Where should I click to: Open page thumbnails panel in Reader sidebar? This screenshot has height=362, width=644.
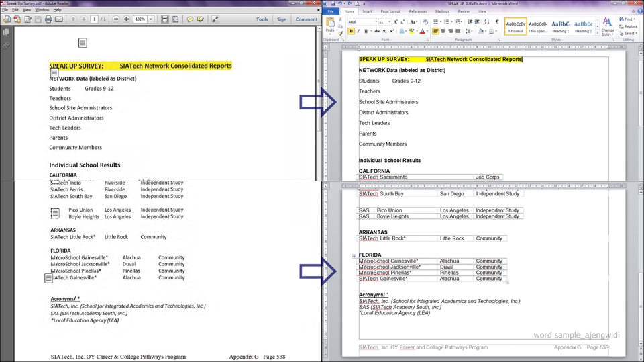pos(6,32)
